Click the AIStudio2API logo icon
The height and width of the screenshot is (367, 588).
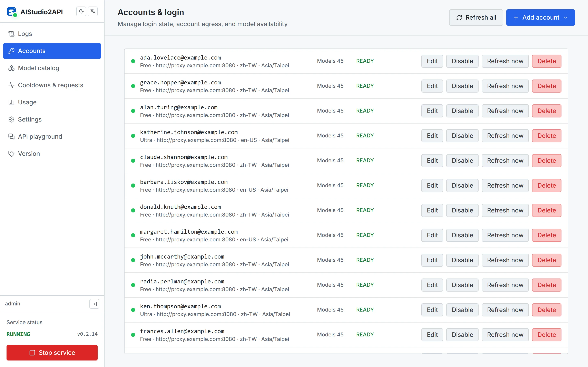click(x=12, y=12)
